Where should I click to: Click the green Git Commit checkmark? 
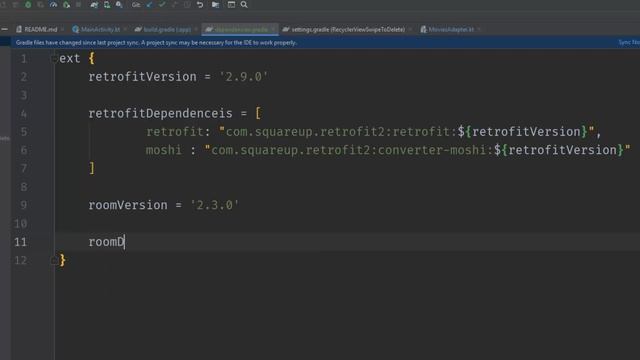[x=162, y=4]
